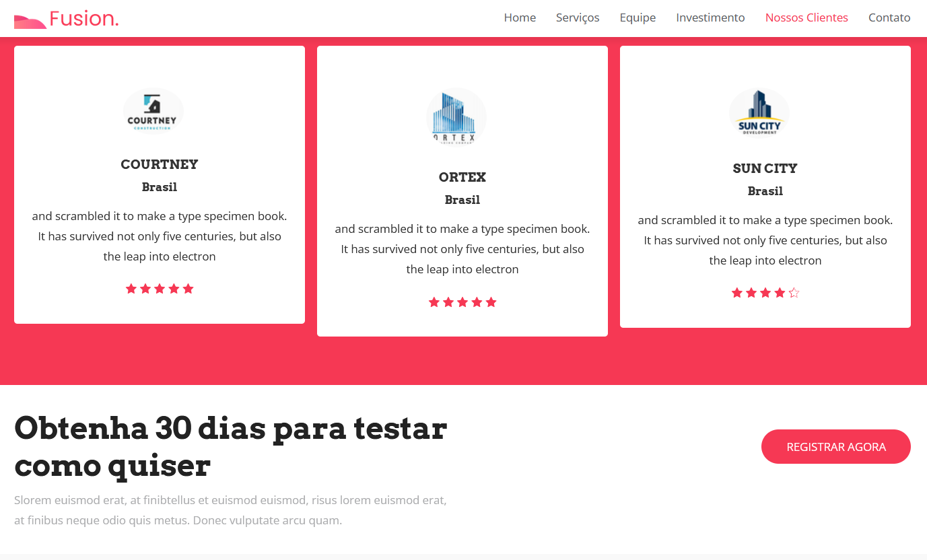Click the Obtenha 30 dias para testar heading
This screenshot has width=927, height=560.
click(231, 446)
